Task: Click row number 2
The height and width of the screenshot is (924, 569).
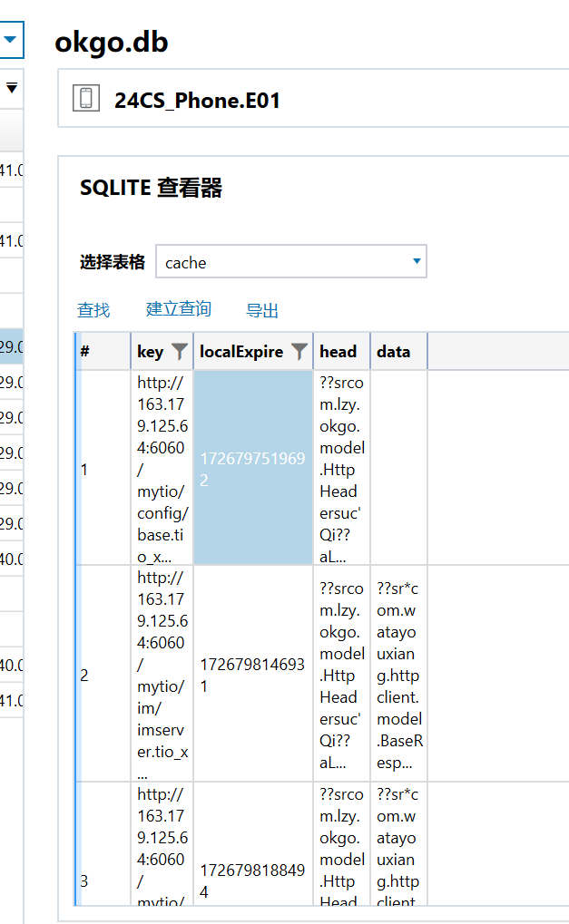Action: [x=84, y=676]
